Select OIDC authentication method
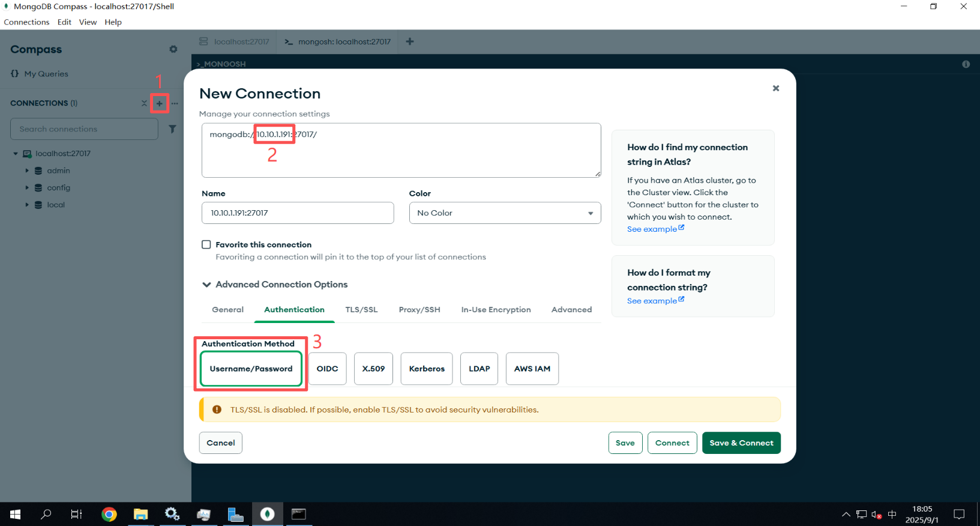980x526 pixels. (x=328, y=369)
